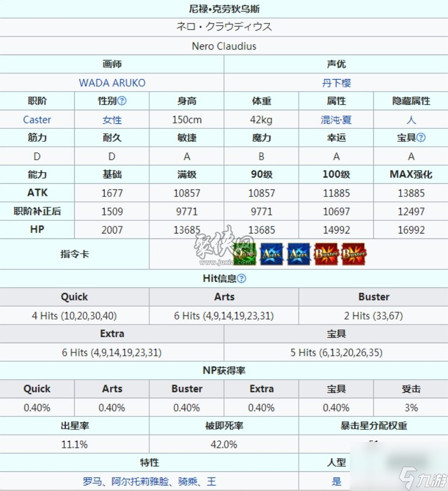Click the 是 humanoid link
Image resolution: width=448 pixels, height=491 pixels.
[x=336, y=481]
